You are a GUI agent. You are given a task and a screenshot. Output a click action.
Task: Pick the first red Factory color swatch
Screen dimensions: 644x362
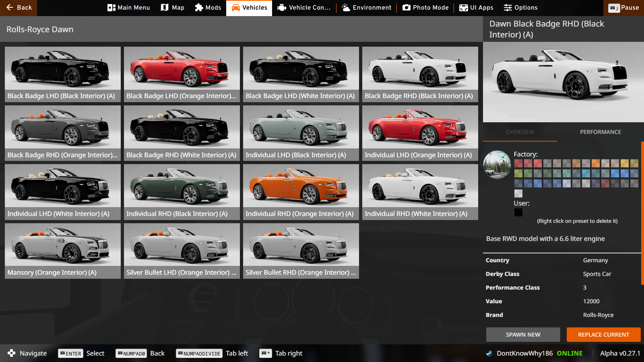point(518,163)
